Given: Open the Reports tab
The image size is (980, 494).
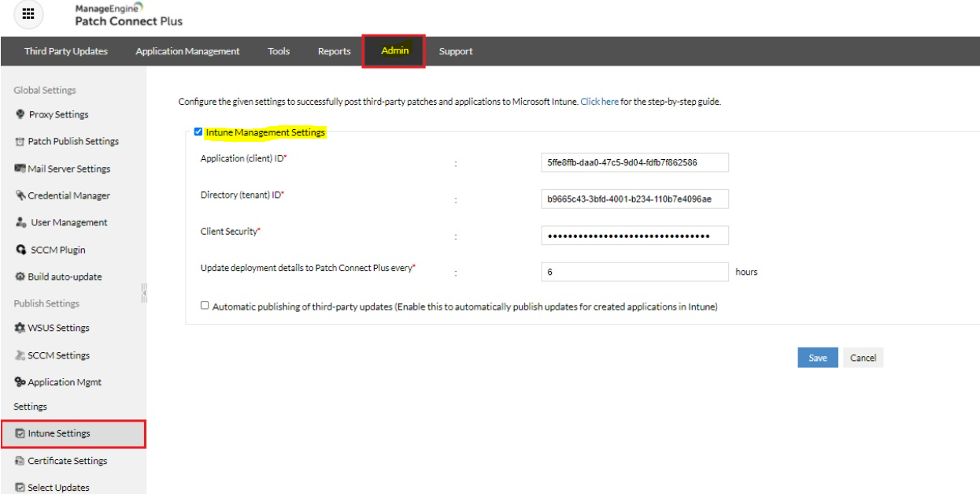Looking at the screenshot, I should [334, 51].
